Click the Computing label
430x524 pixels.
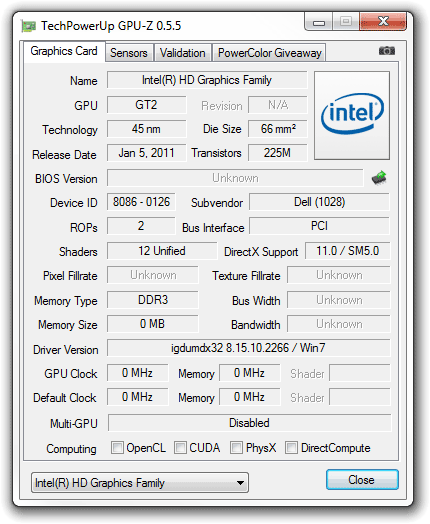[x=71, y=448]
